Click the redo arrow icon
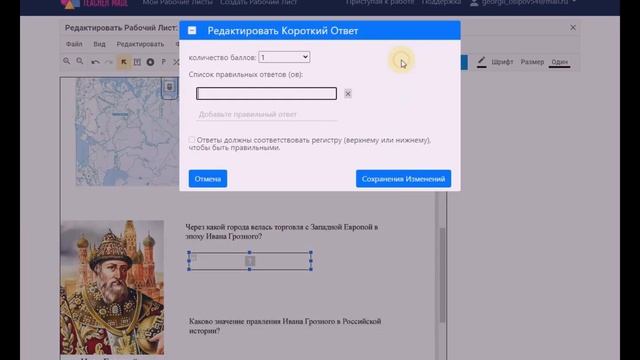Image resolution: width=640 pixels, height=360 pixels. click(x=109, y=62)
